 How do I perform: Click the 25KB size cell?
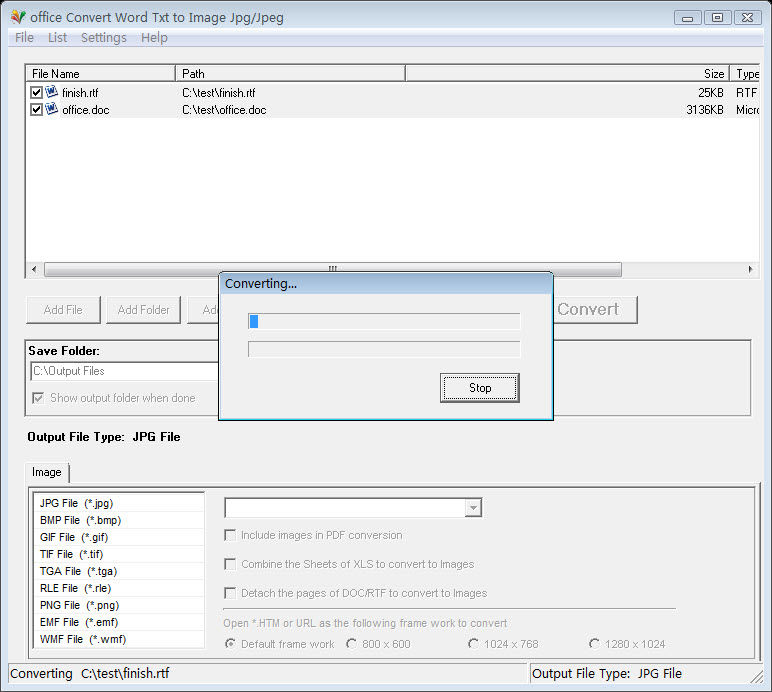point(710,93)
